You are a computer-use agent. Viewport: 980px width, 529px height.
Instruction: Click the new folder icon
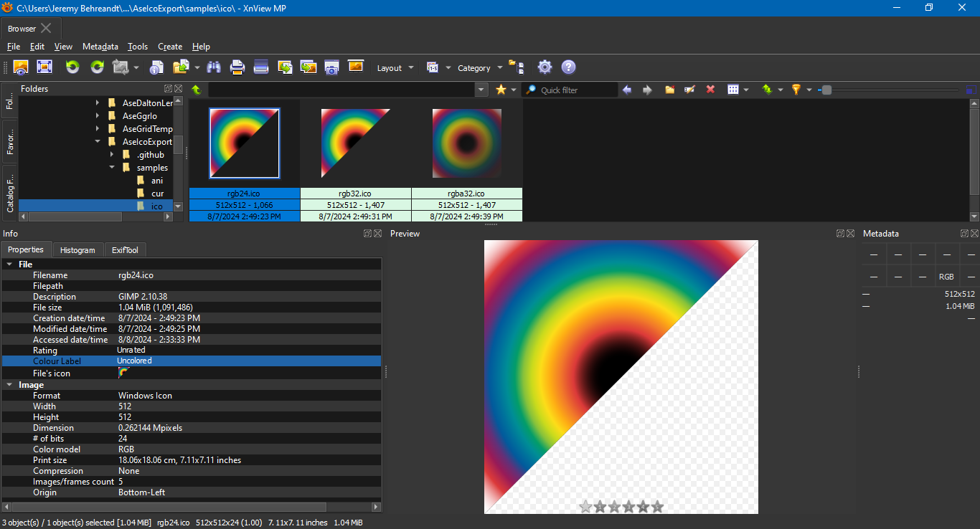click(669, 90)
